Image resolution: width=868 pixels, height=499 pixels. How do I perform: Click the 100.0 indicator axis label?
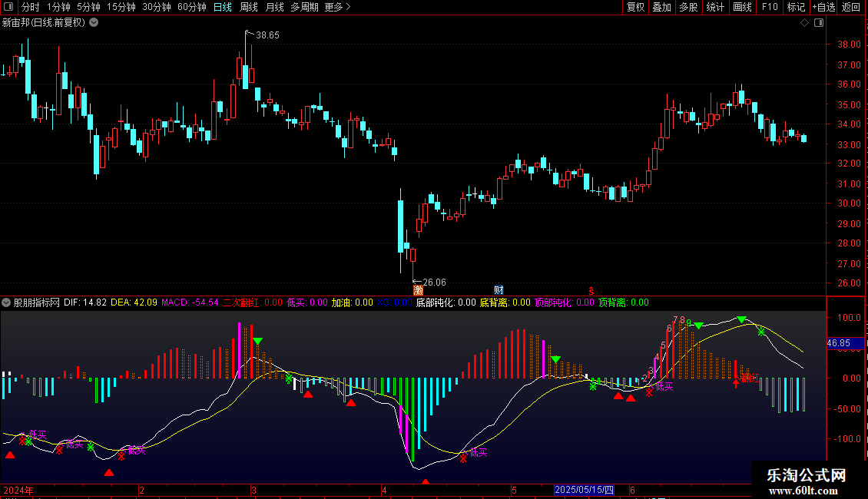coord(849,318)
